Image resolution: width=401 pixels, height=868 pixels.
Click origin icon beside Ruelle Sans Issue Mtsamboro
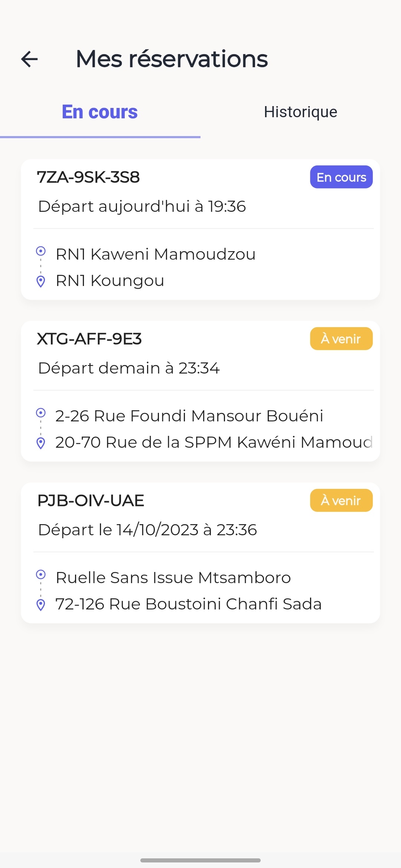(41, 575)
